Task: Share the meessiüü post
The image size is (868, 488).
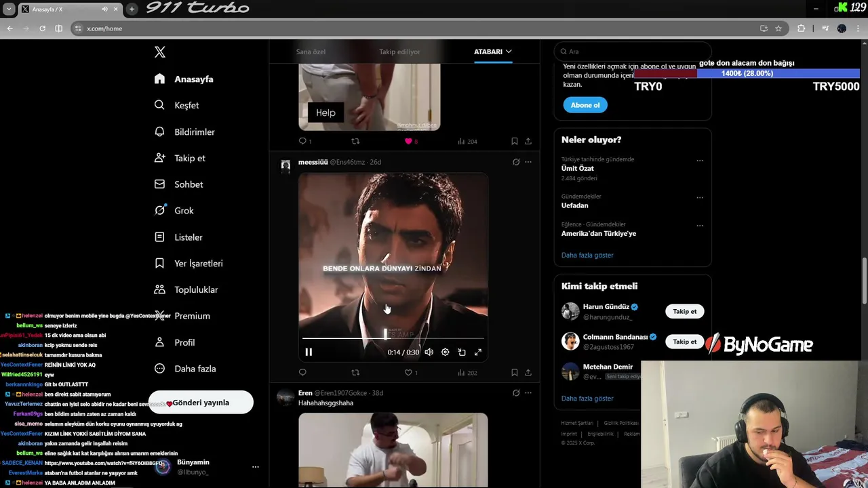Action: tap(528, 372)
